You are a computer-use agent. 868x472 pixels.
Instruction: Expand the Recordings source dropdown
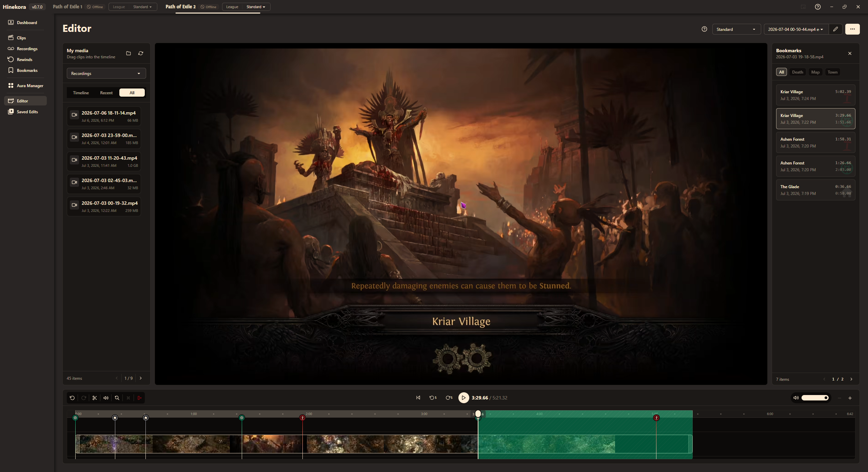(106, 73)
